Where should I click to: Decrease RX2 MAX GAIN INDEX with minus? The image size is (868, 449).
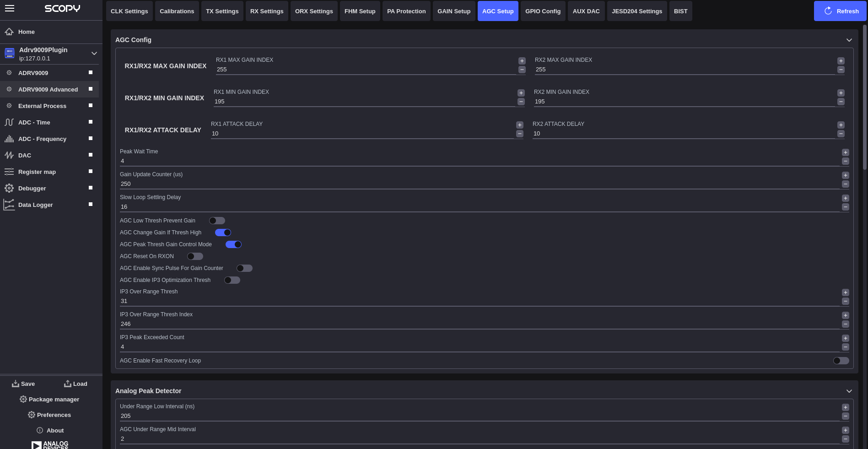tap(841, 70)
